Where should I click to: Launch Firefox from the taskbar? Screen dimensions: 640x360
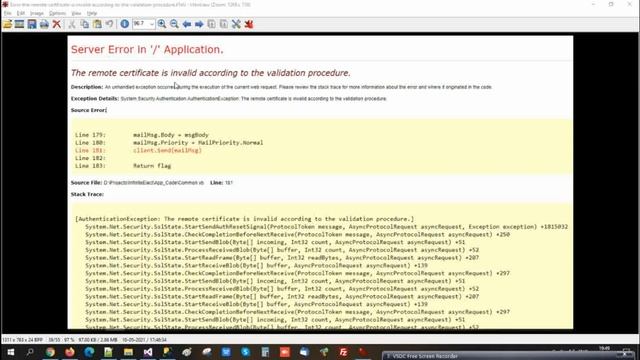pyautogui.click(x=70, y=352)
